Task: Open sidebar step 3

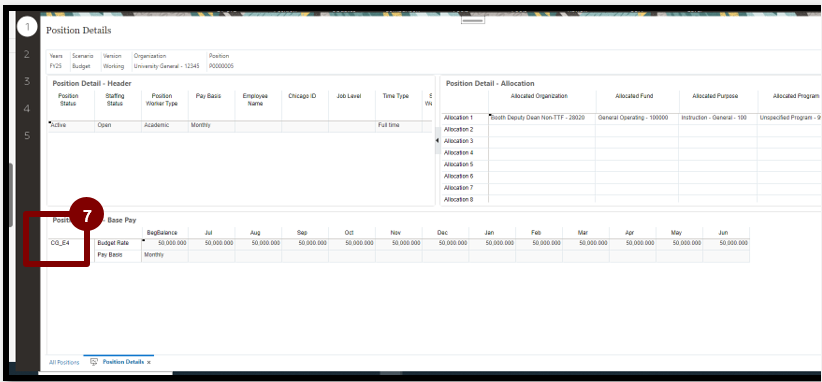Action: (27, 81)
